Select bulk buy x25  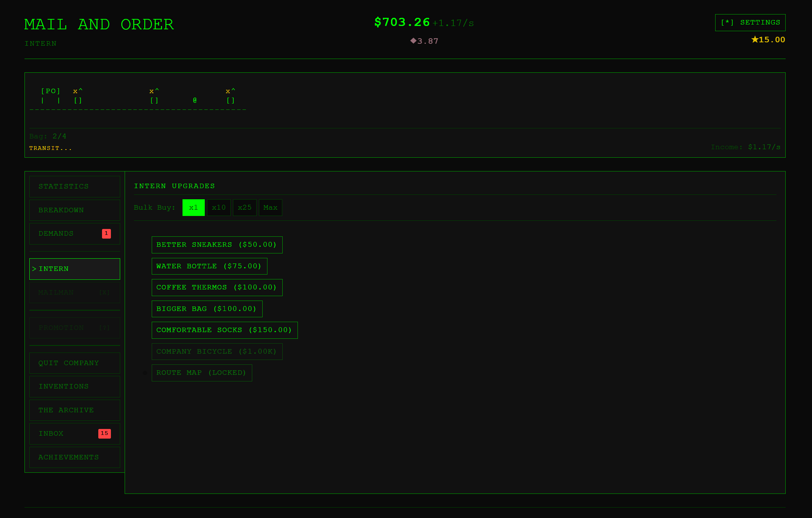[245, 207]
